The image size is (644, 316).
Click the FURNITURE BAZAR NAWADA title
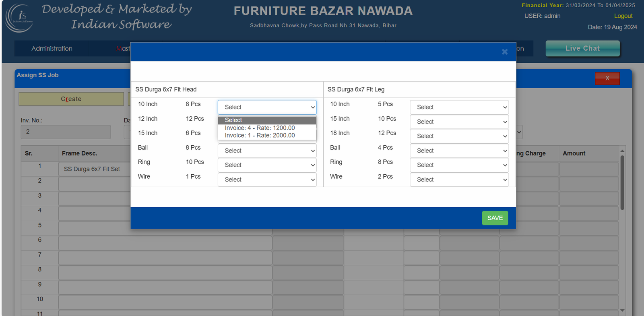click(323, 11)
